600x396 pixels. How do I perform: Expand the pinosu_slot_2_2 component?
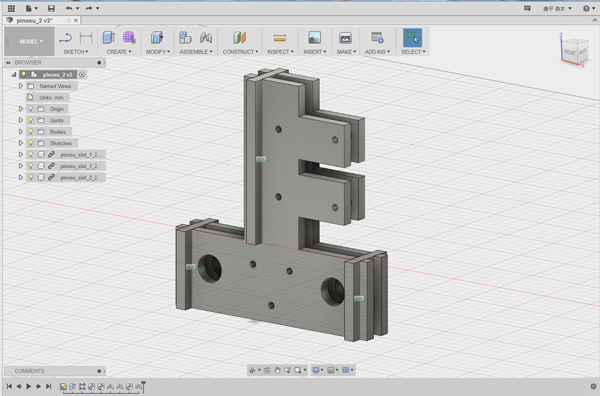(x=21, y=177)
